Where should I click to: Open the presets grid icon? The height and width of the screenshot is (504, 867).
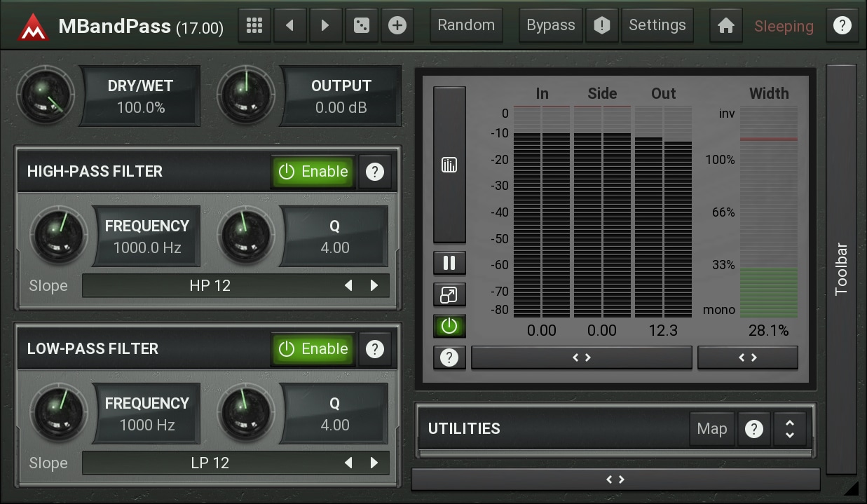click(254, 26)
